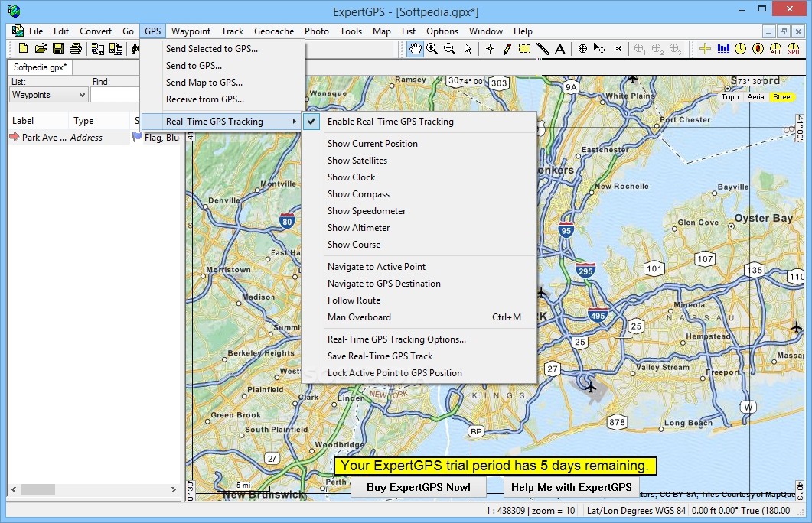Click into the Find text field
812x523 pixels.
[115, 95]
